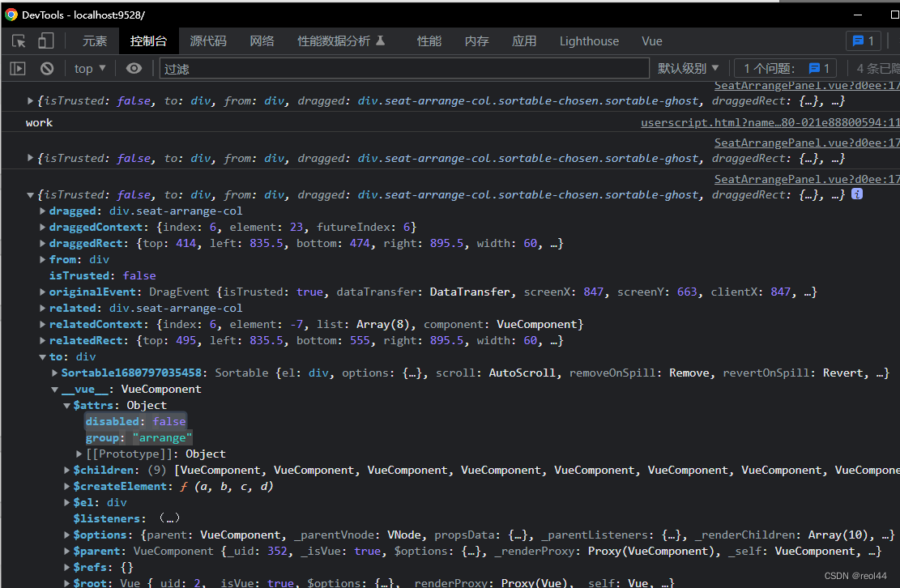This screenshot has width=900, height=588.
Task: Expand the originalEvent DragEvent property
Action: 42,292
